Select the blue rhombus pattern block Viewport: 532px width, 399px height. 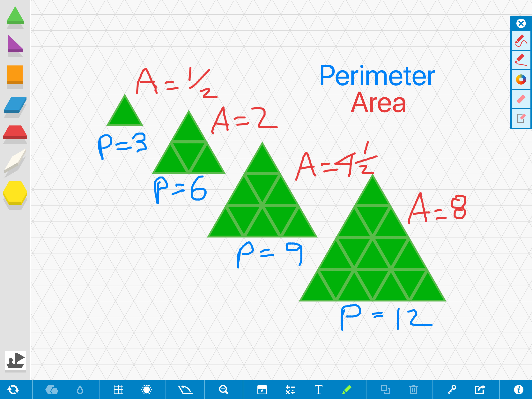tap(15, 105)
